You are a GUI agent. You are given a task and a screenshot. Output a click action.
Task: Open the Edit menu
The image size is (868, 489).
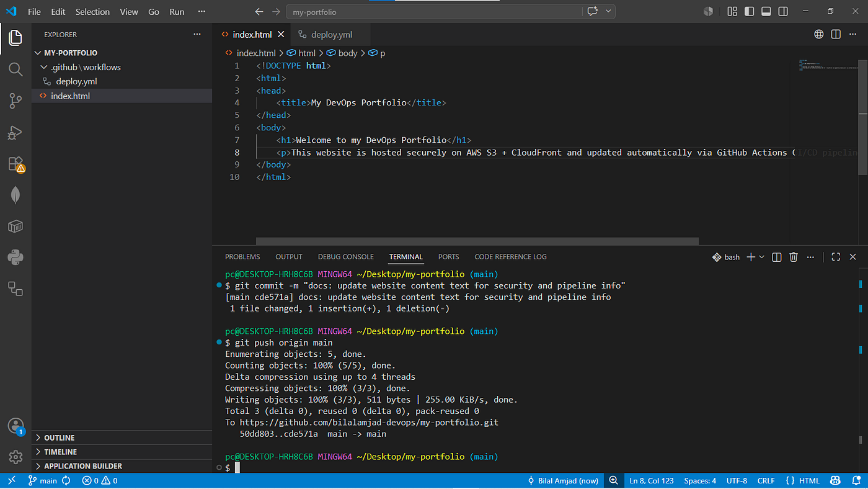(58, 12)
